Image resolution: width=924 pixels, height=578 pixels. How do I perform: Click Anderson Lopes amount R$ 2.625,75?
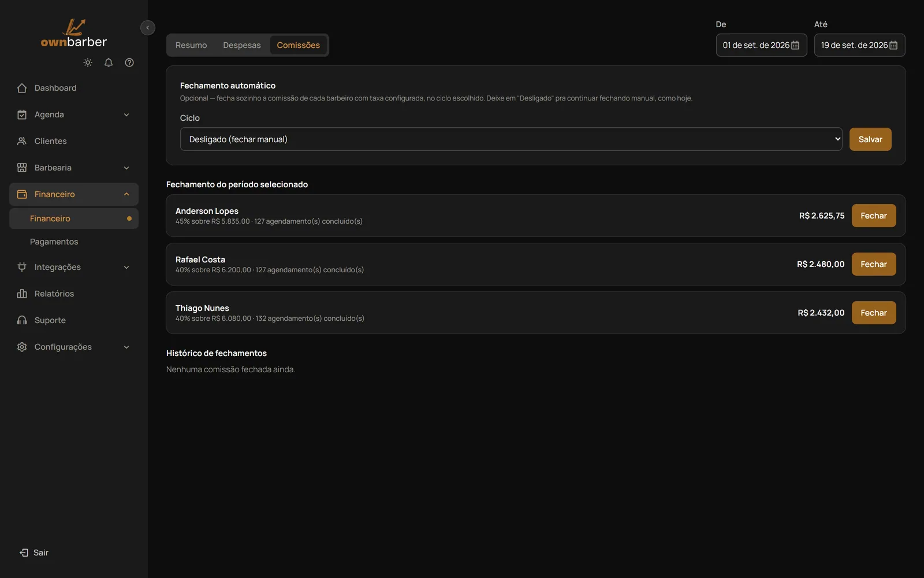[822, 216]
